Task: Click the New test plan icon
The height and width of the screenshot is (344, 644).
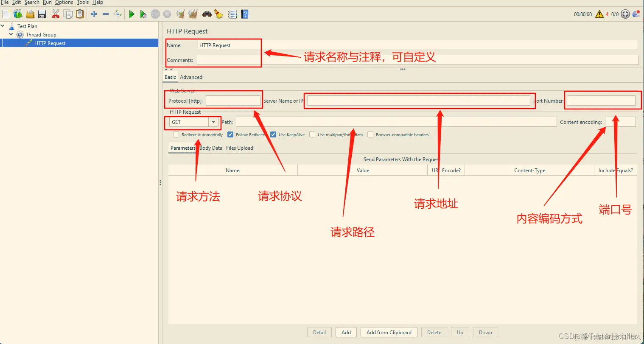Action: (x=6, y=14)
